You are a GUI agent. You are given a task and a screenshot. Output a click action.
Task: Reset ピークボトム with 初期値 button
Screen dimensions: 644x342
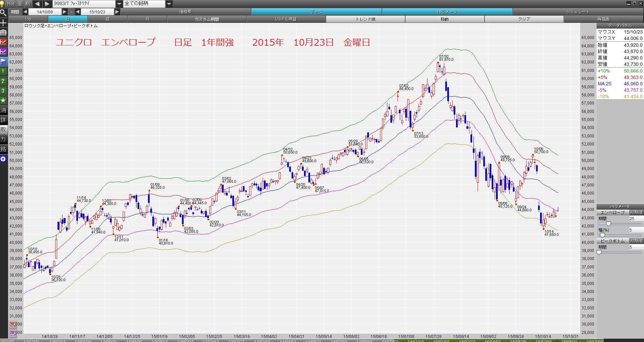[636, 241]
